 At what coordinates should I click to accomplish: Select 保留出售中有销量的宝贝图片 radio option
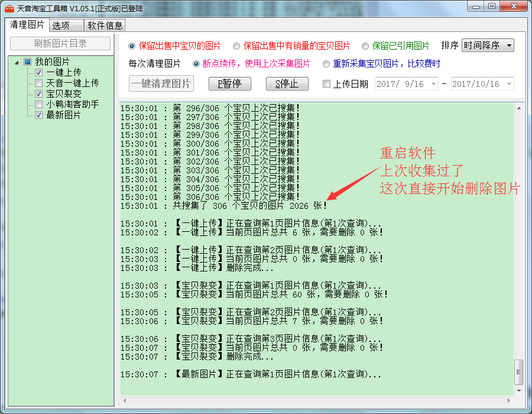[x=236, y=46]
